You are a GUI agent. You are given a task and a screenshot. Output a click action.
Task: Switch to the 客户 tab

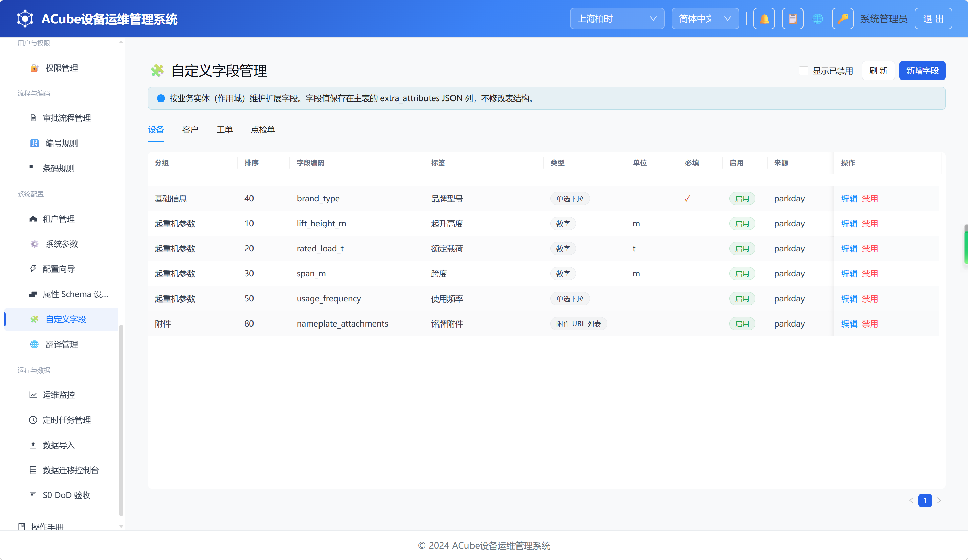click(x=190, y=130)
